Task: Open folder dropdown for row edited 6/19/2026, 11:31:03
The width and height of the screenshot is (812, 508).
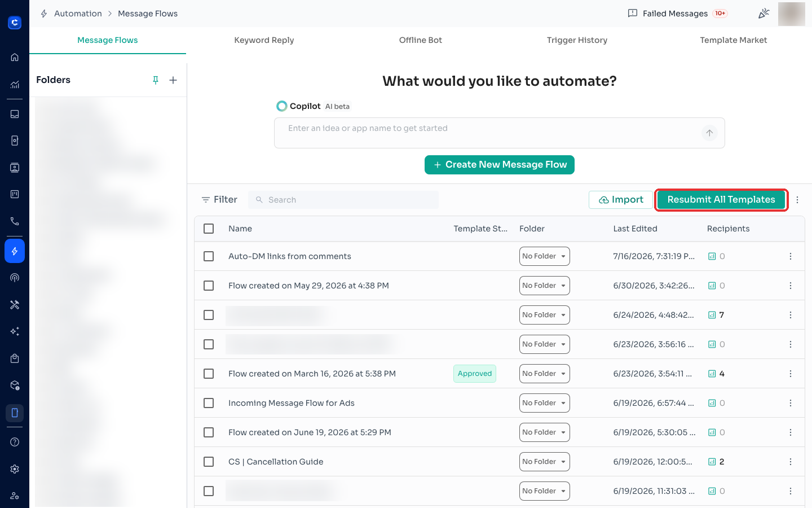Action: [544, 491]
